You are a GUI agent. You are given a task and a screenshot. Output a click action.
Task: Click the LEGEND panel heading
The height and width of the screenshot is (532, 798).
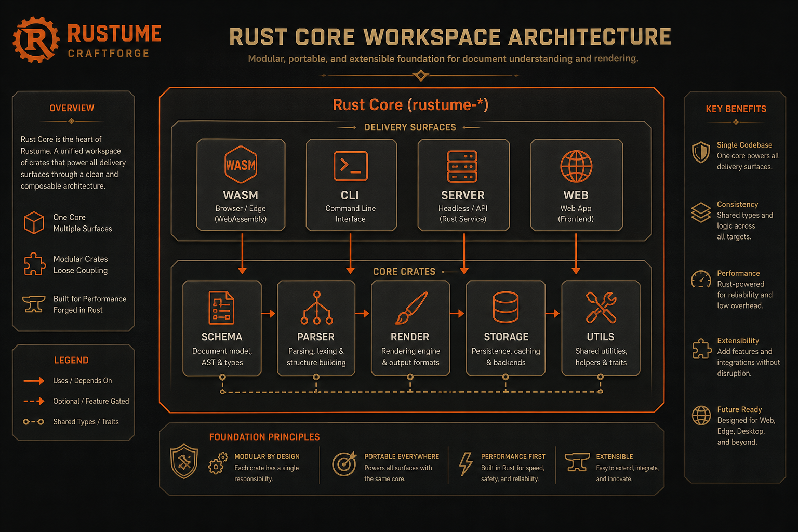pos(71,360)
